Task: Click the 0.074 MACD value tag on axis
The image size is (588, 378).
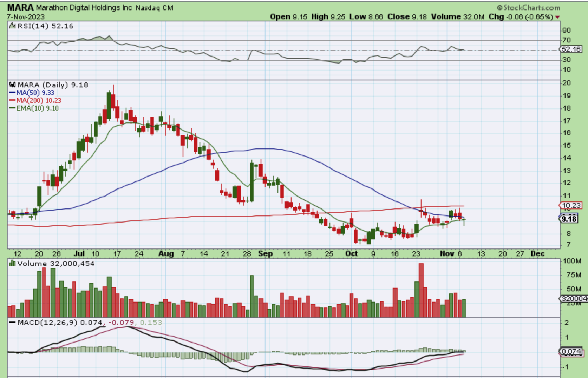Action: pyautogui.click(x=571, y=351)
